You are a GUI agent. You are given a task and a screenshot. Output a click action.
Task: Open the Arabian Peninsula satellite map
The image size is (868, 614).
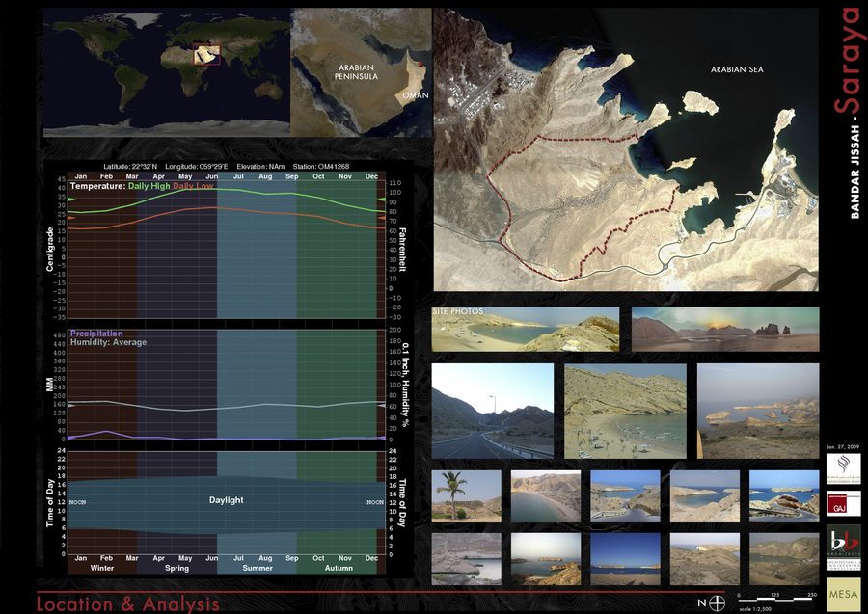point(361,72)
